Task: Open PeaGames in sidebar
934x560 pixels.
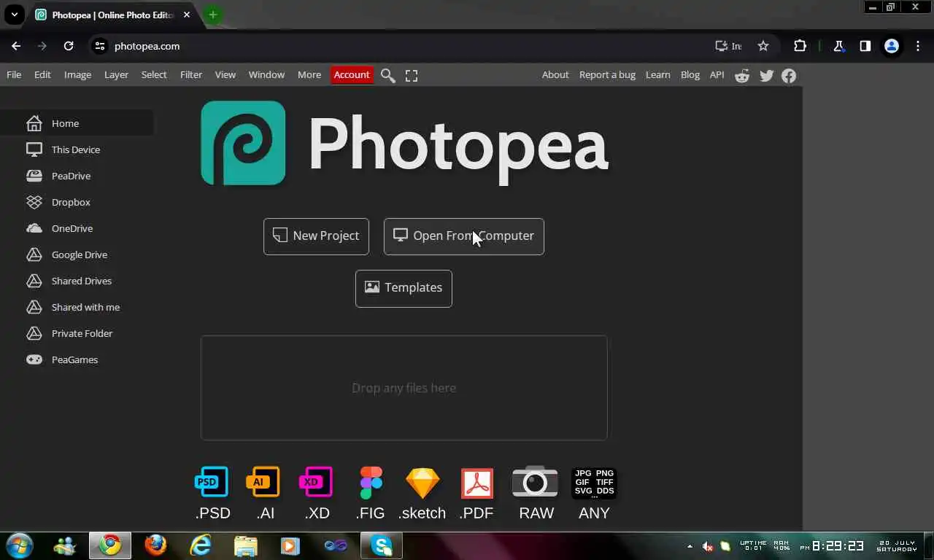Action: coord(77,359)
